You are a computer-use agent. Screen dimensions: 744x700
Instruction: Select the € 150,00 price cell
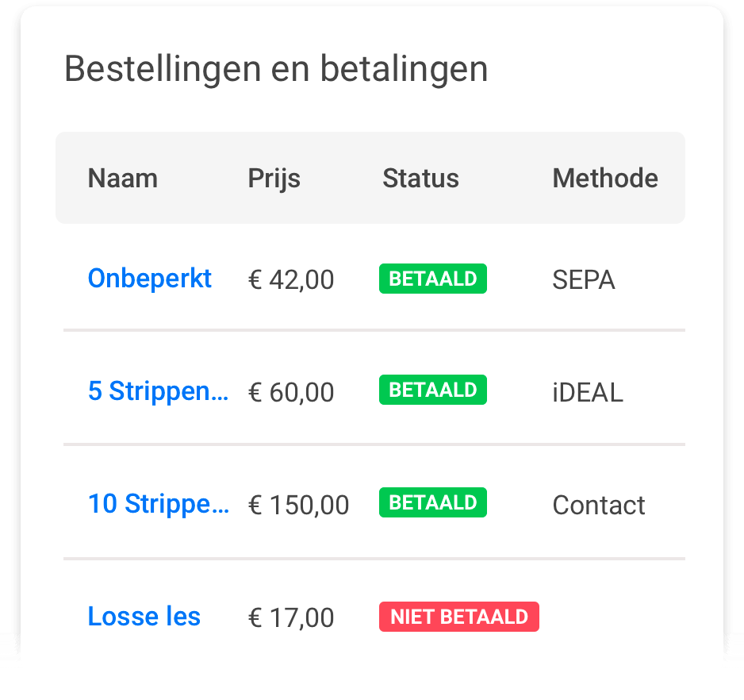(299, 506)
